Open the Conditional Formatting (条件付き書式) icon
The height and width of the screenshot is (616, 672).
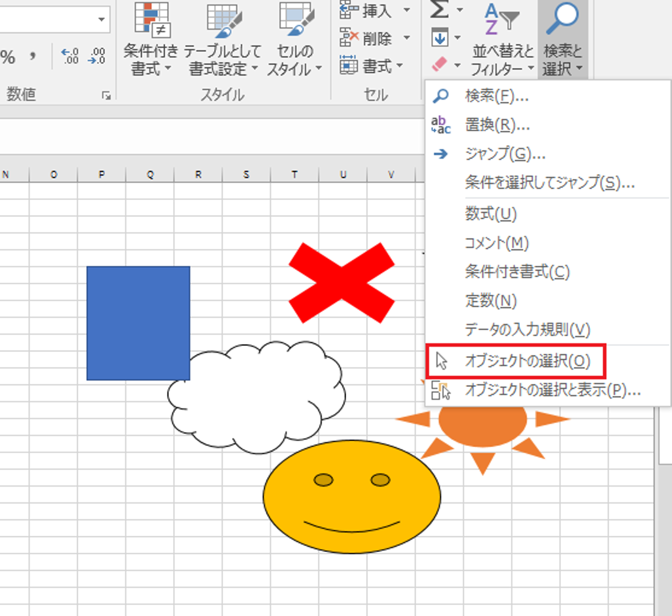pyautogui.click(x=152, y=20)
